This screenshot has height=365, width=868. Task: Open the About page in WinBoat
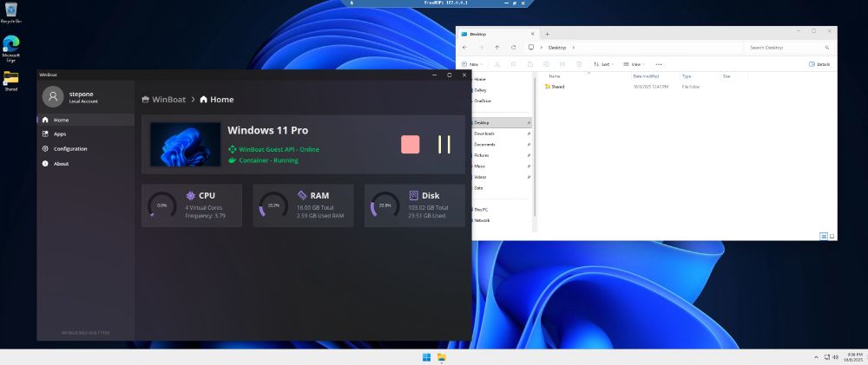[86, 164]
